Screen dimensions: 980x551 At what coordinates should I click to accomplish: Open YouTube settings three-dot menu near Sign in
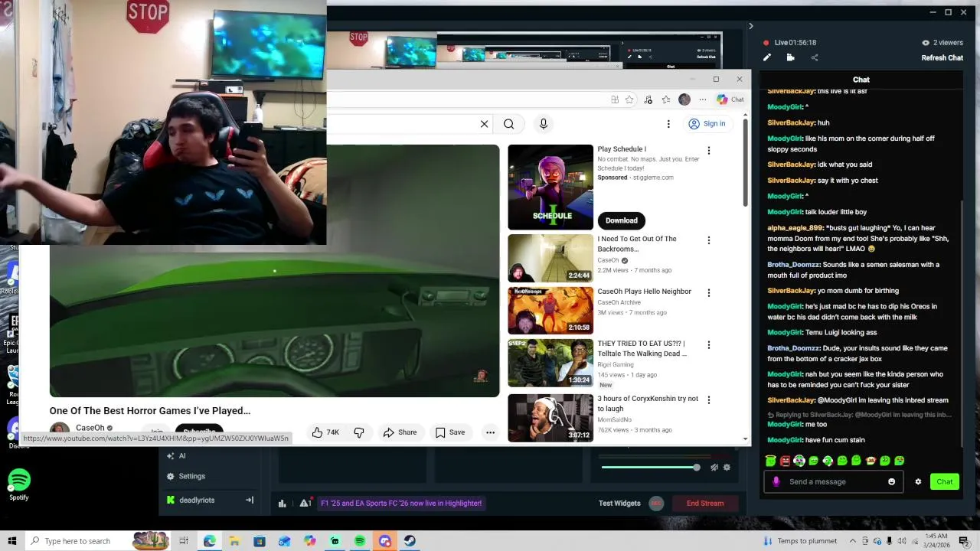[x=668, y=124]
